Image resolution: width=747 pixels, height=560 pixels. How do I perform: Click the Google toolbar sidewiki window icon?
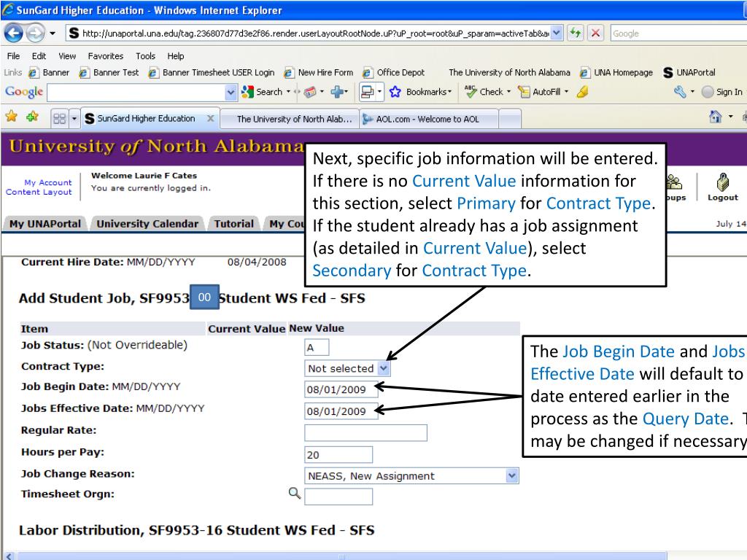pos(368,92)
